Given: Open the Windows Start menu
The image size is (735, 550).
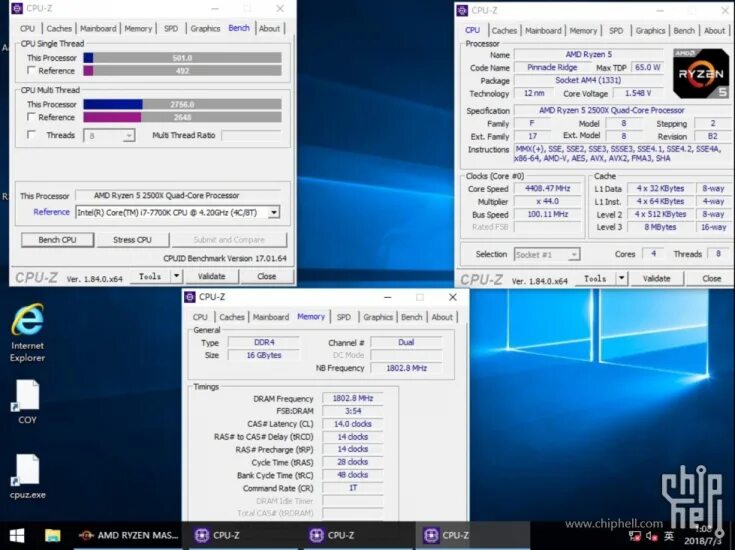Looking at the screenshot, I should [17, 535].
